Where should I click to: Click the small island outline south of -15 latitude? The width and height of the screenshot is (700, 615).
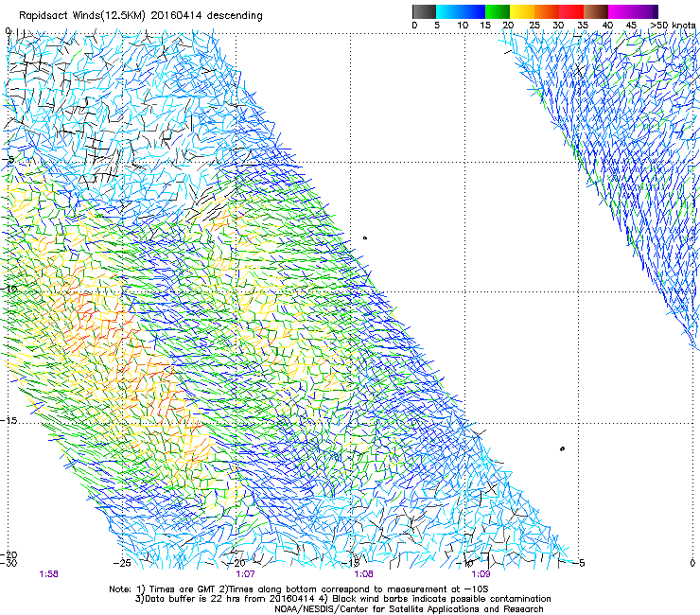[562, 448]
